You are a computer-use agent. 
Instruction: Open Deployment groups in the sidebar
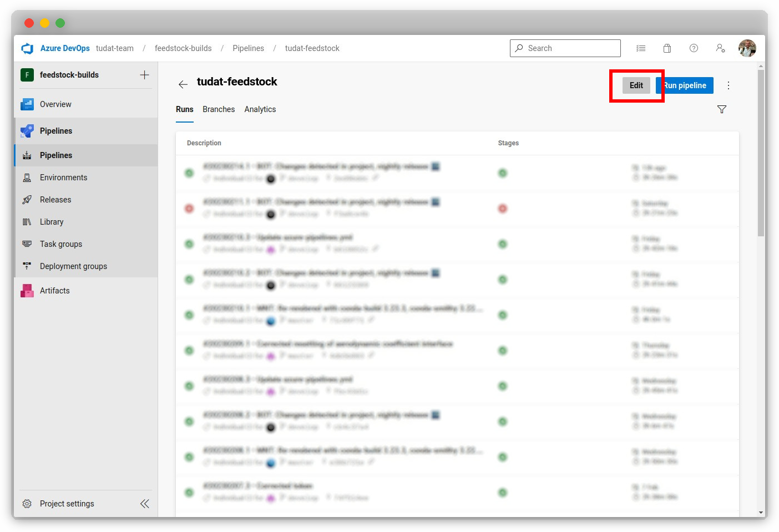point(85,266)
